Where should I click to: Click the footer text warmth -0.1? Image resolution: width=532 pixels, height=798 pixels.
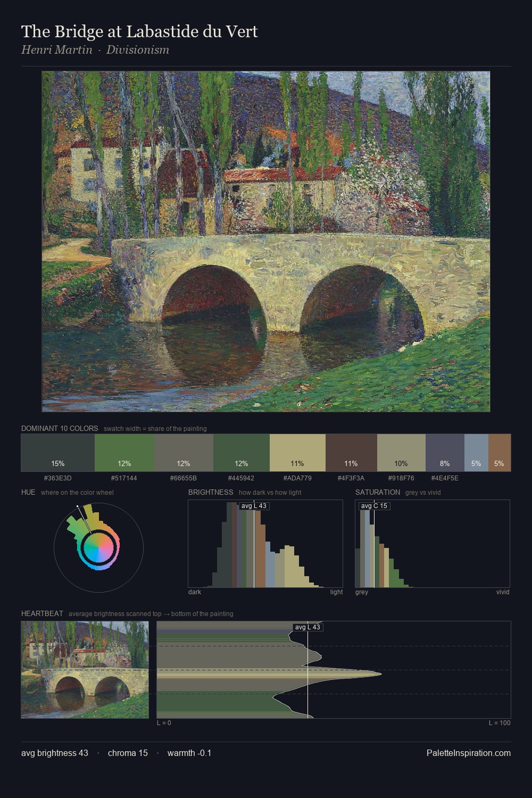point(189,753)
